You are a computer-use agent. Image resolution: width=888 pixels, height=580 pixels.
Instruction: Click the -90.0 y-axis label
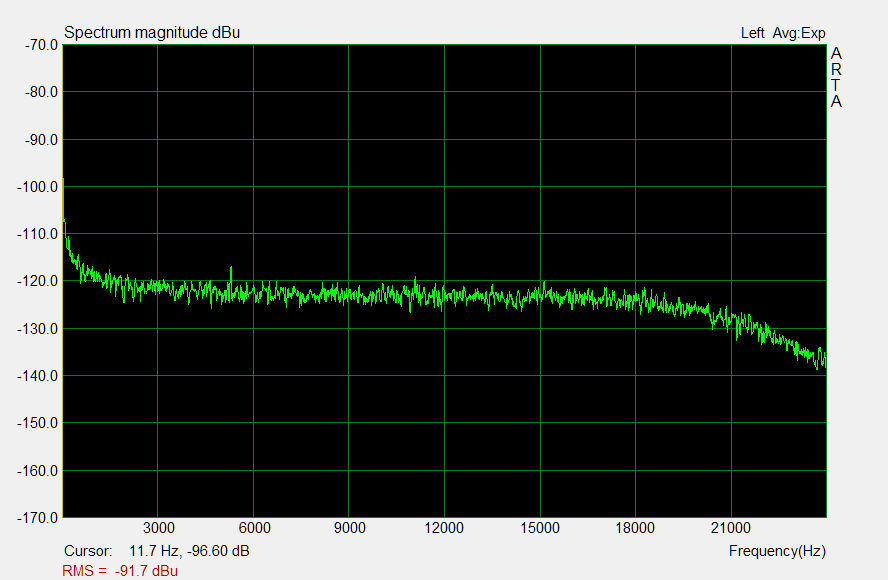click(41, 139)
